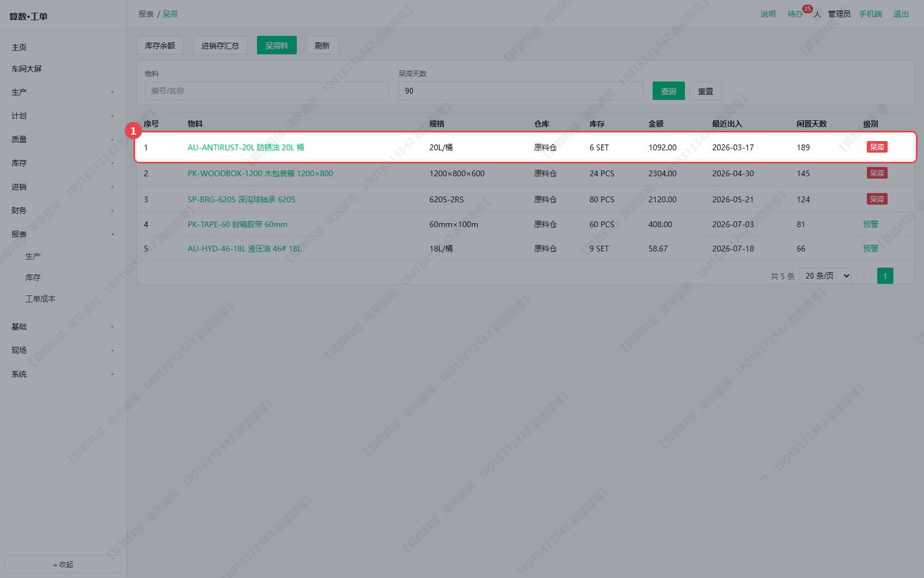The image size is (924, 578).
Task: Expand the 系统 sidebar menu
Action: point(63,374)
